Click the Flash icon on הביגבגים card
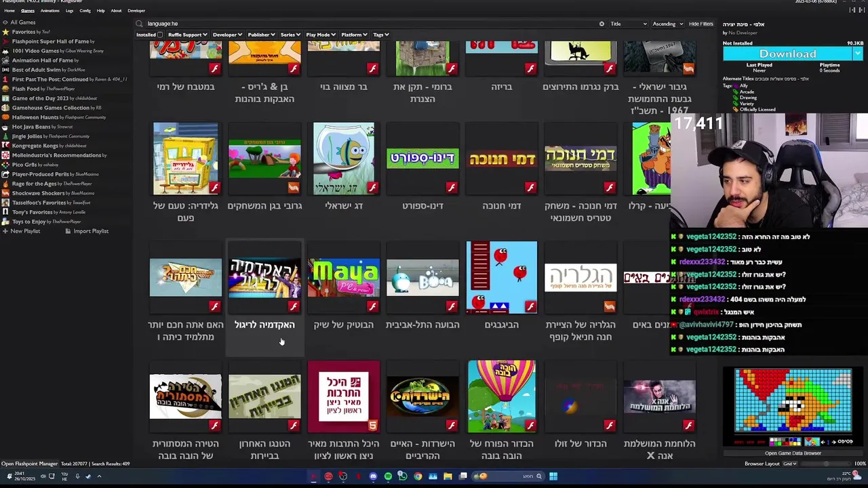This screenshot has height=488, width=868. tap(530, 307)
